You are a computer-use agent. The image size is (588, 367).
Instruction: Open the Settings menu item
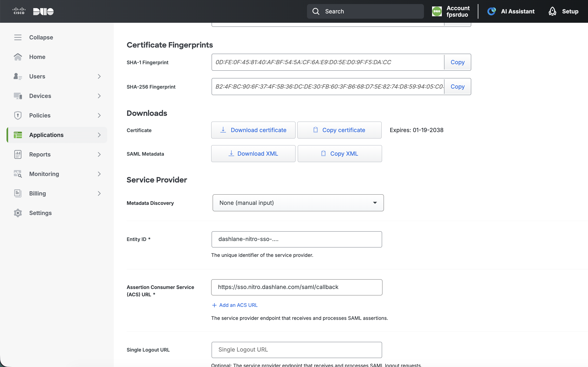tap(57, 213)
